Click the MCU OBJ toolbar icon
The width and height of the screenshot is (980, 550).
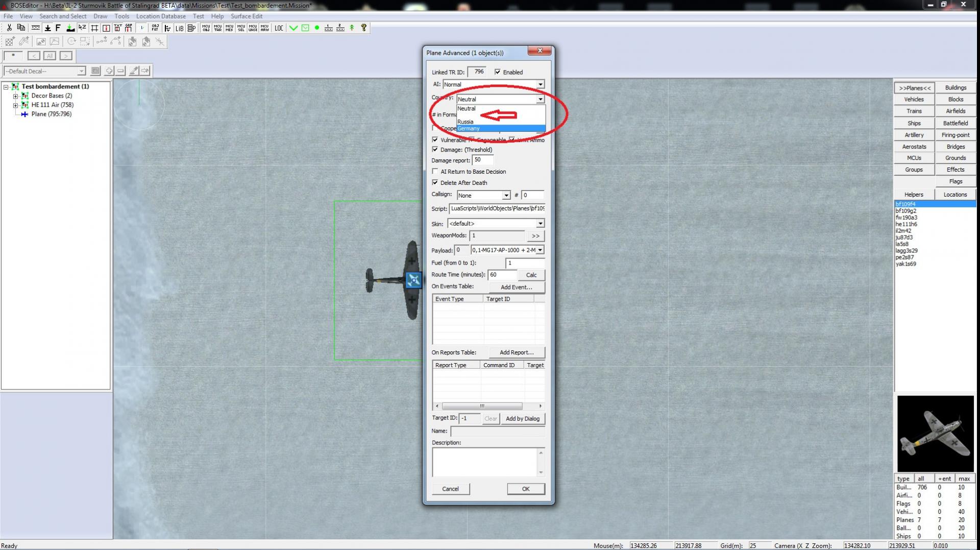pyautogui.click(x=206, y=28)
